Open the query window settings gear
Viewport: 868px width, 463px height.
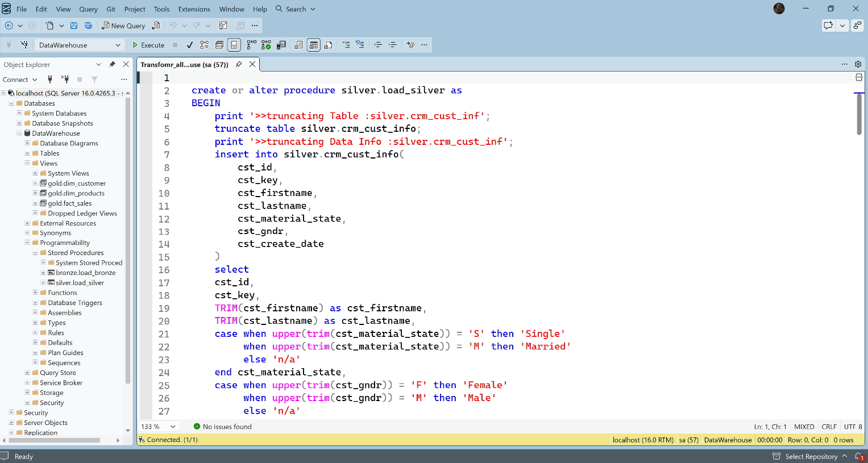coord(858,64)
